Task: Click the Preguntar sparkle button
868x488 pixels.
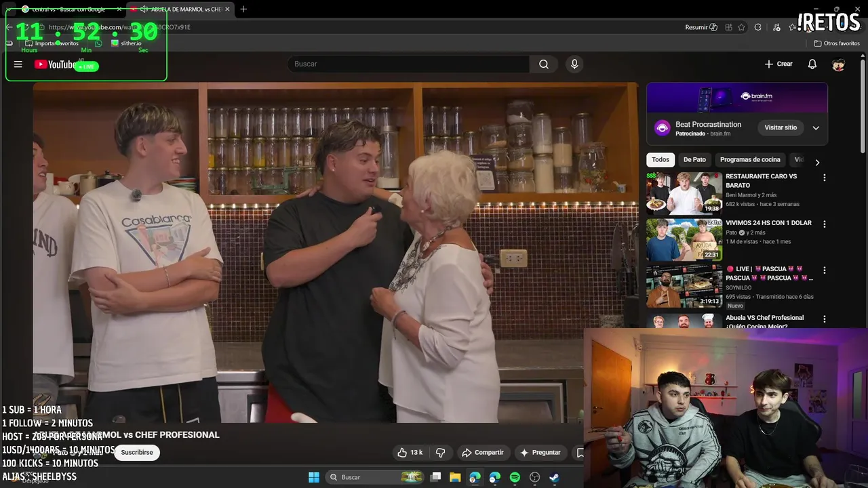Action: [540, 452]
